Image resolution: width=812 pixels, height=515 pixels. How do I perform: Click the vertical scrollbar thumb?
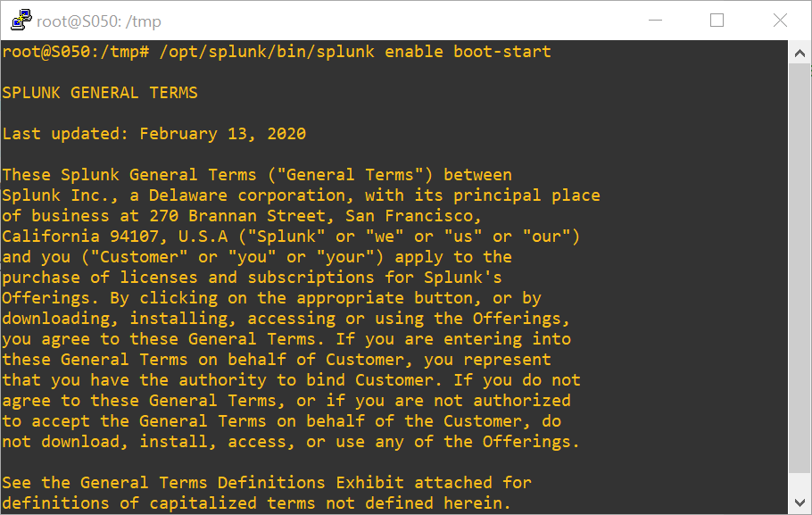(800, 268)
